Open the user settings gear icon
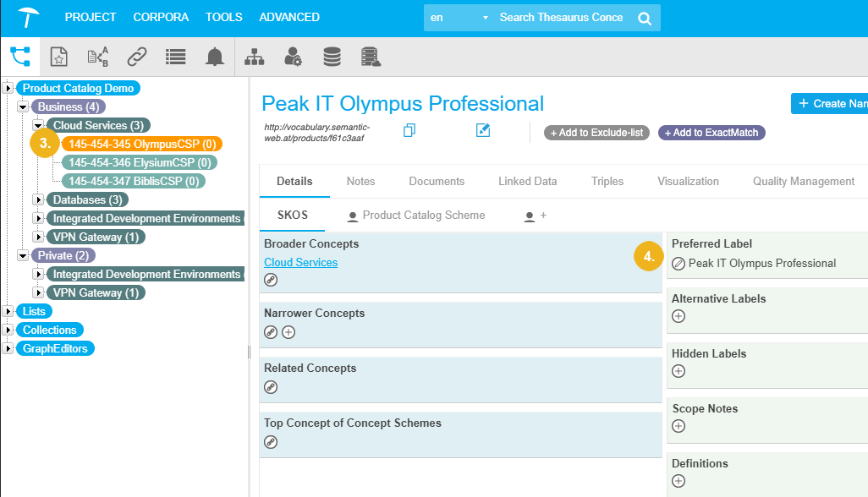Viewport: 868px width, 497px height. (x=293, y=57)
